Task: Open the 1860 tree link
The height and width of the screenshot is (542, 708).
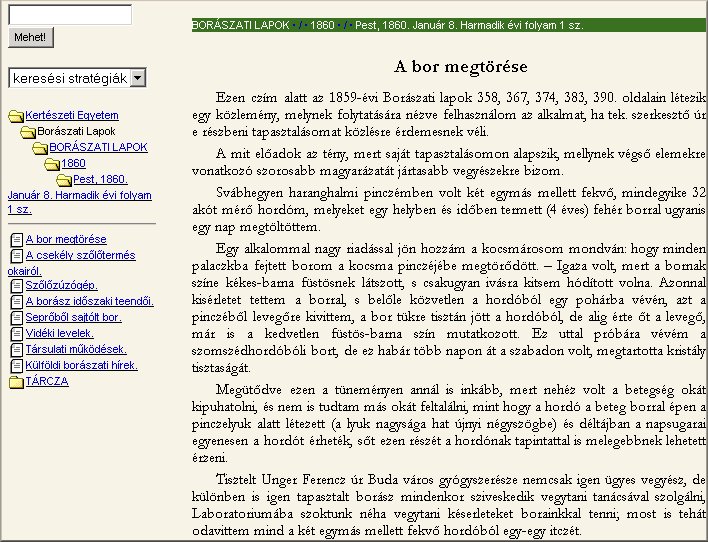Action: tap(74, 163)
